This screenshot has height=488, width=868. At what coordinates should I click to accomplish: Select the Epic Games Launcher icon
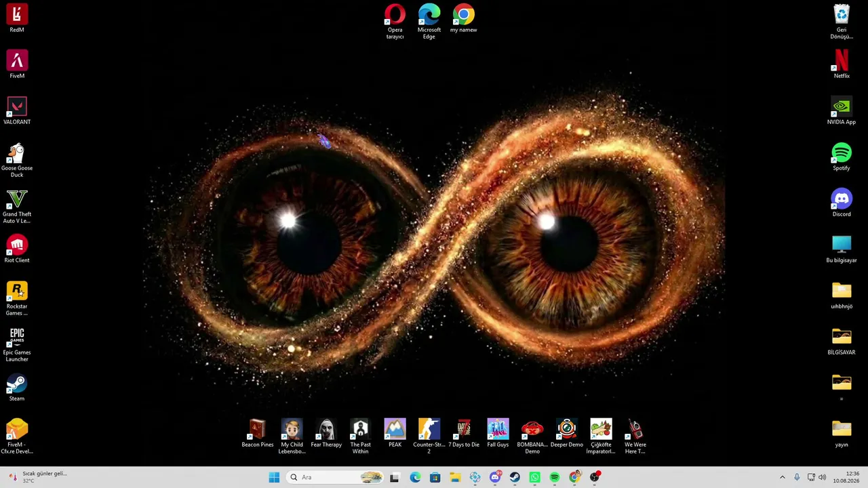click(x=17, y=344)
